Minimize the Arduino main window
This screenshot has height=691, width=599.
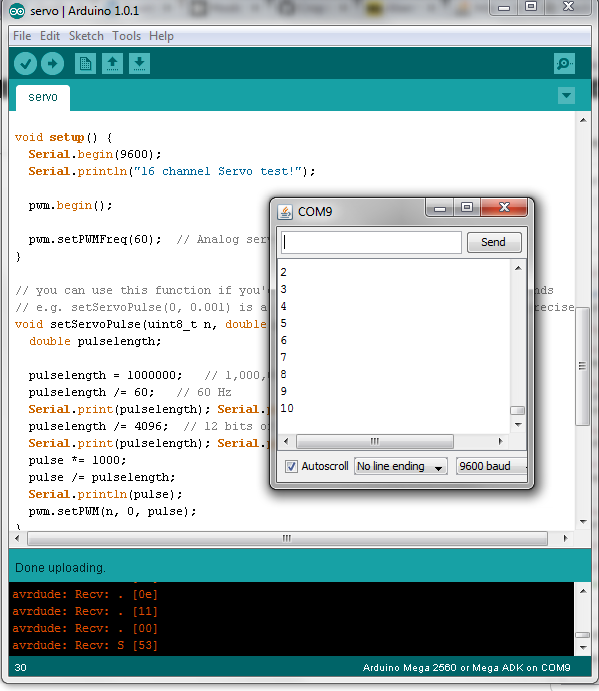(x=504, y=8)
